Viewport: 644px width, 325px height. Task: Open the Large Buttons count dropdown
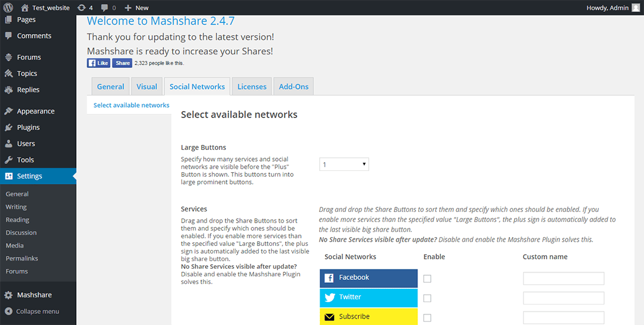pos(344,165)
